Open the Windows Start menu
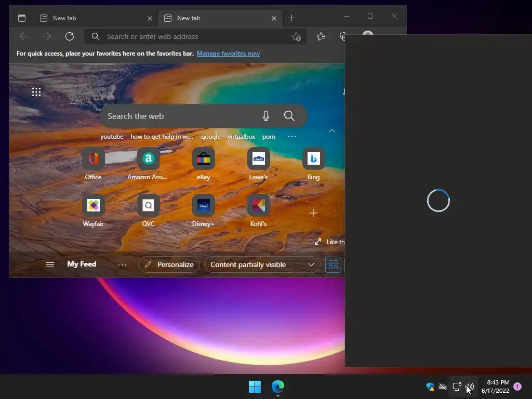532x399 pixels. (255, 387)
